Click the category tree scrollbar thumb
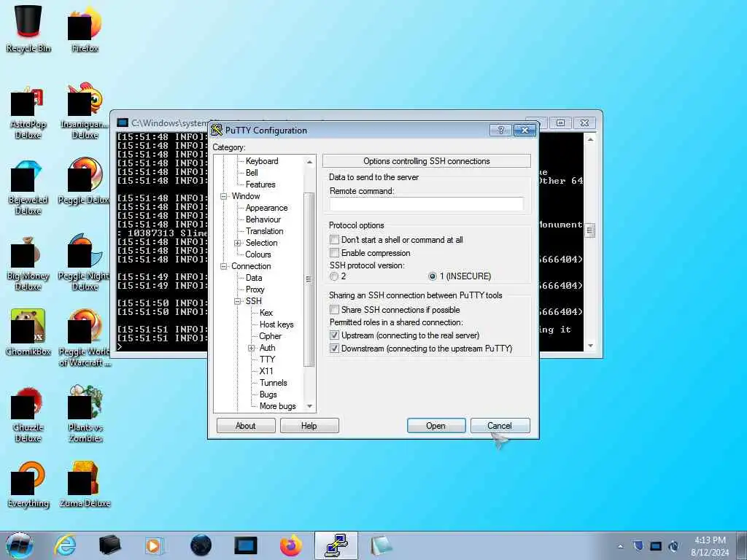 click(309, 279)
